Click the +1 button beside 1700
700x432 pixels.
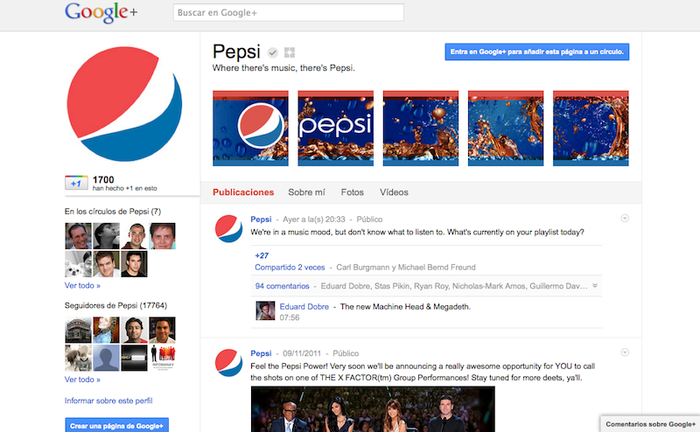pos(76,183)
